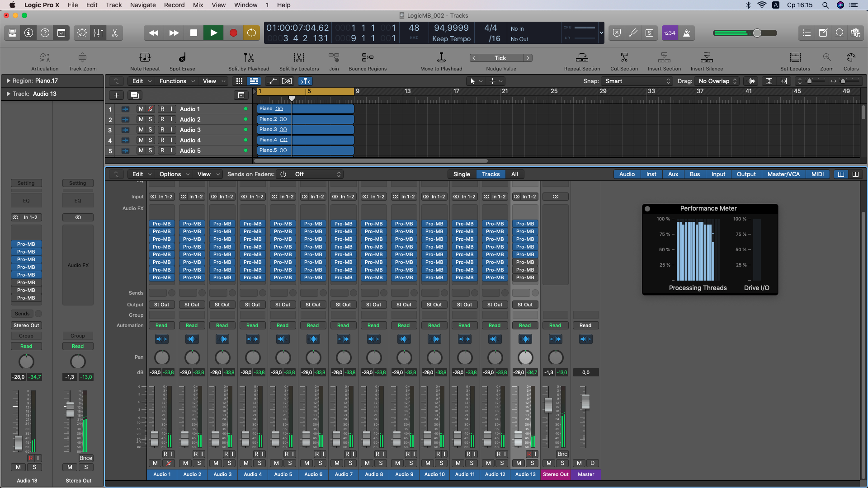Screen dimensions: 868x488
Task: Click the green Play button
Action: (x=213, y=33)
